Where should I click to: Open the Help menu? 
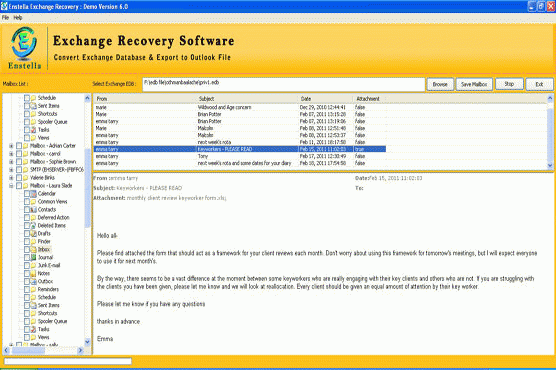[x=18, y=17]
